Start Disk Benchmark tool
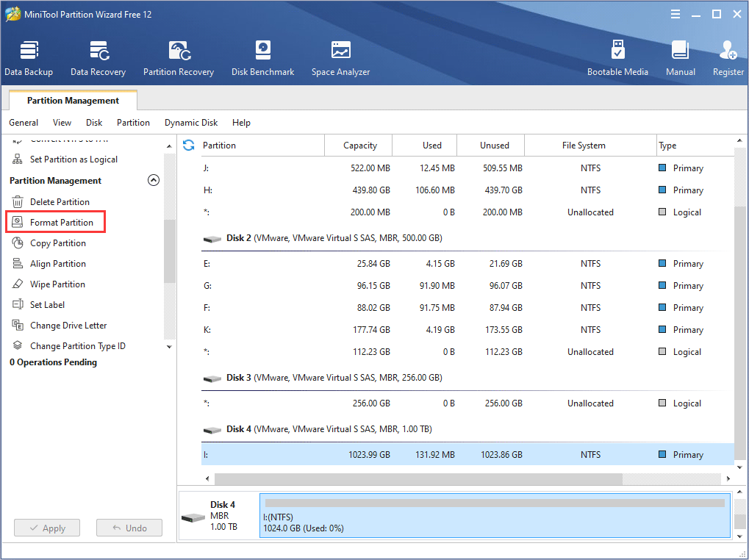749x560 pixels. pos(262,58)
